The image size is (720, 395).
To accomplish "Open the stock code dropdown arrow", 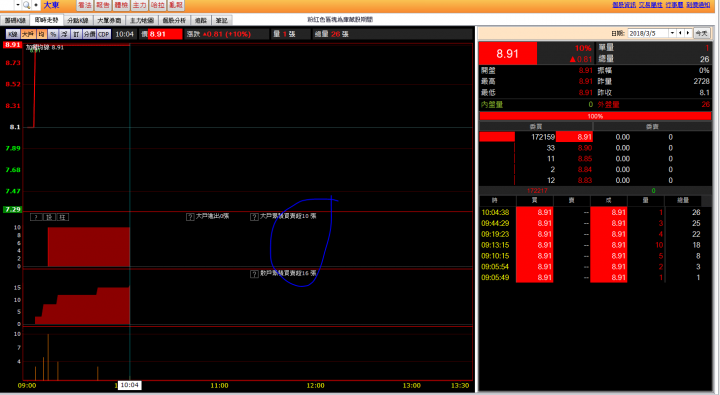I will [18, 5].
